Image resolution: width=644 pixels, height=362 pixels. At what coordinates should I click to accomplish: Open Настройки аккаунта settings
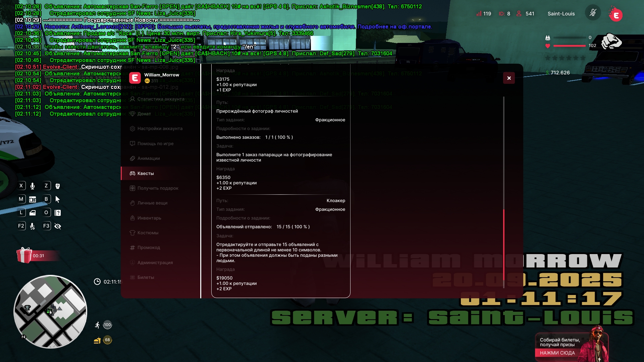pyautogui.click(x=160, y=128)
